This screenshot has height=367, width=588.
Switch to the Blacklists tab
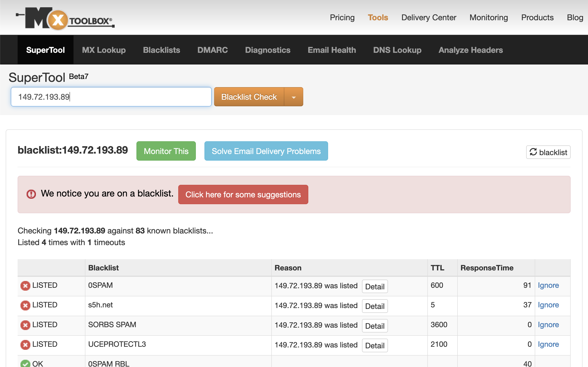pos(162,50)
